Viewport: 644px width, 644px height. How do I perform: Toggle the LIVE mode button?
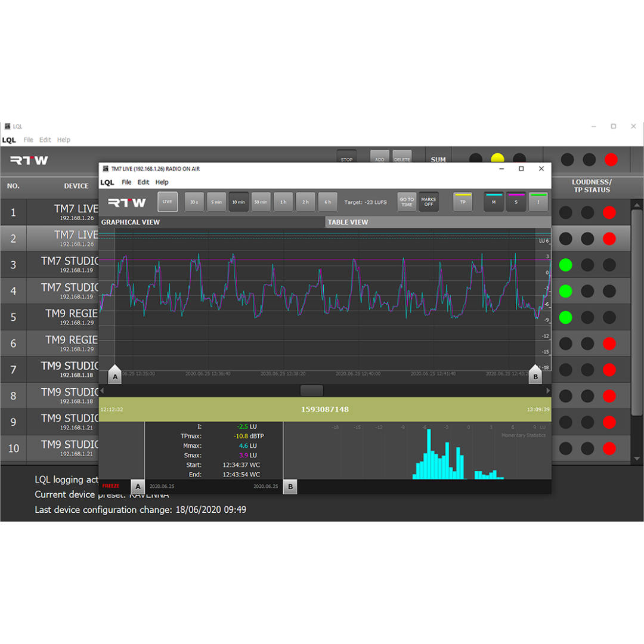pyautogui.click(x=168, y=202)
